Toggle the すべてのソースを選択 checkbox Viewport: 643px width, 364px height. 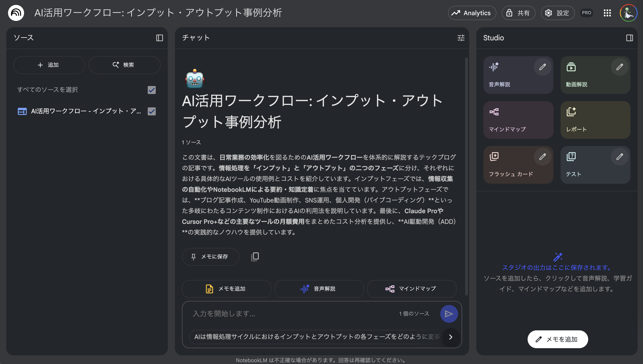pos(152,90)
